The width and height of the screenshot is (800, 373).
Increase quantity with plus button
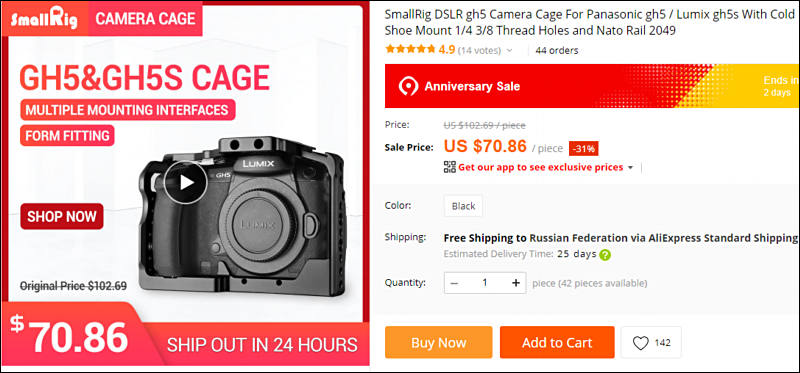click(x=516, y=283)
